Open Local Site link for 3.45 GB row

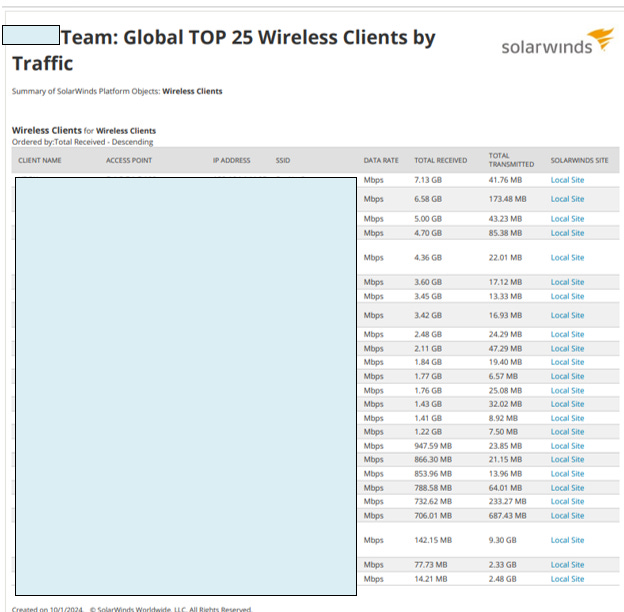click(x=567, y=296)
